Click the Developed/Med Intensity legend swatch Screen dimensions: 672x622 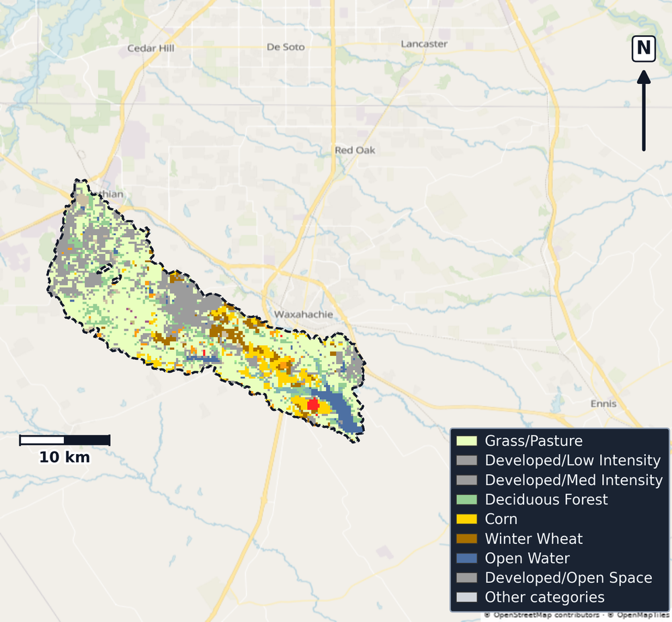pyautogui.click(x=466, y=480)
